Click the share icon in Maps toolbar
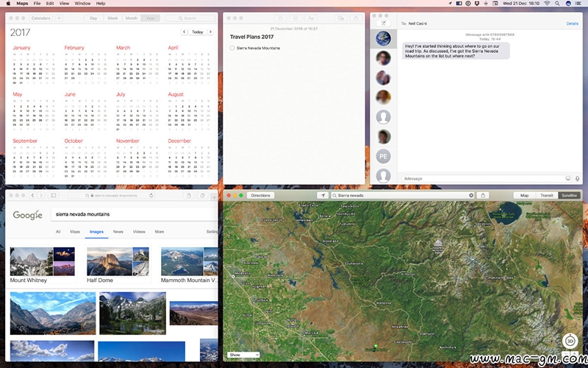Screen dimensions: 588x368 (483, 195)
